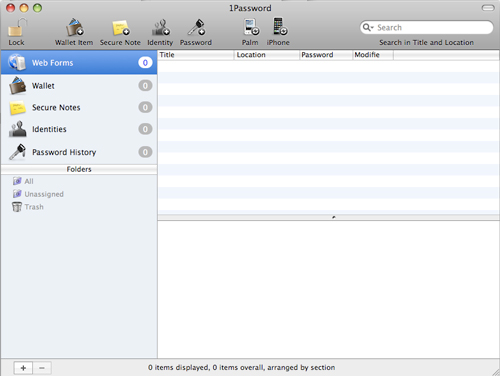Open the Identities section
500x376 pixels.
point(79,129)
